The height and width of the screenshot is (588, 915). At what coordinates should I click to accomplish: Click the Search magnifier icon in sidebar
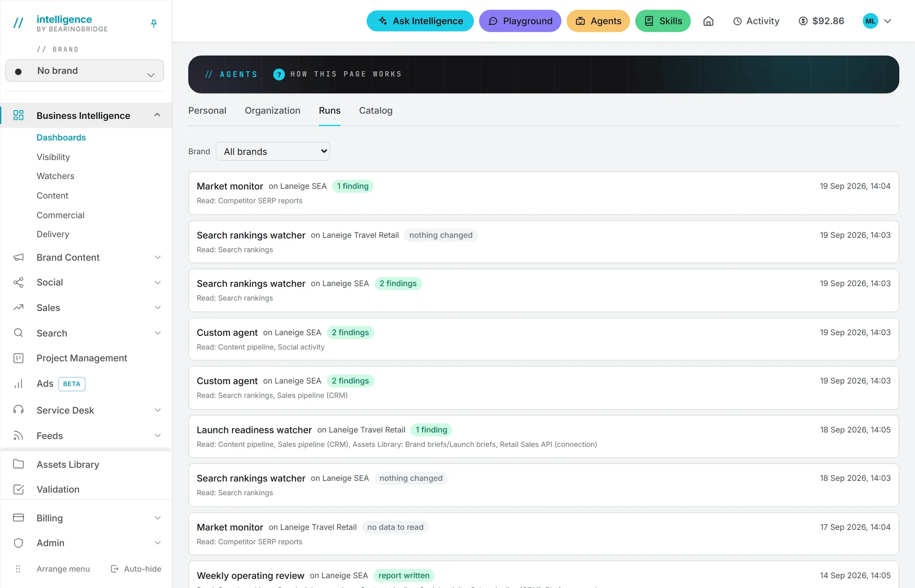pyautogui.click(x=18, y=333)
